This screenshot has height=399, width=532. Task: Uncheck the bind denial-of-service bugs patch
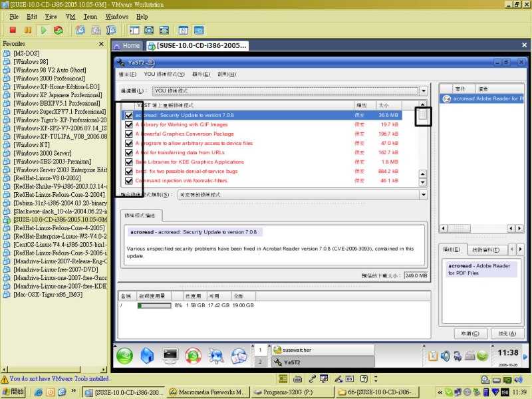tap(128, 172)
